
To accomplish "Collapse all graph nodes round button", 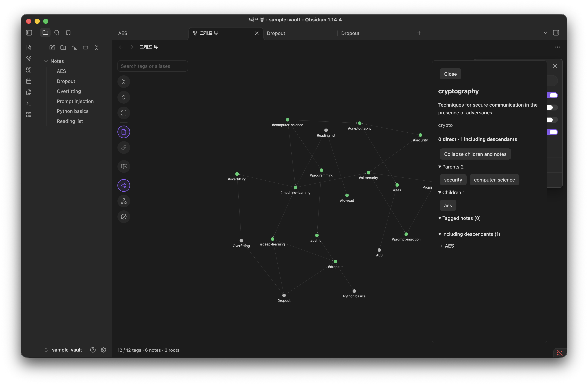I will pos(124,82).
